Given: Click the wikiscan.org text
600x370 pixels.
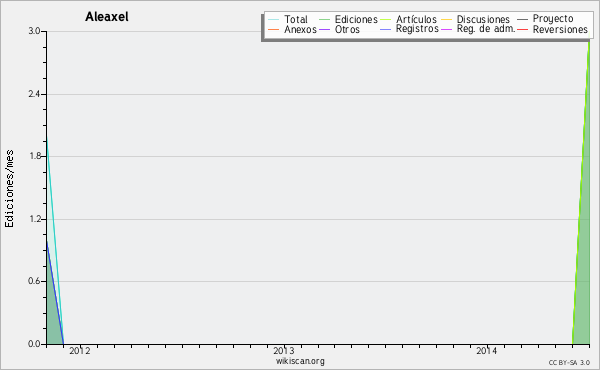Looking at the screenshot, I should 300,361.
